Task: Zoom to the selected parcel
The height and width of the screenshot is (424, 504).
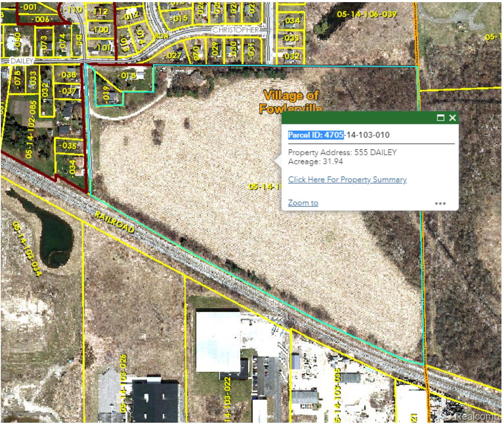Action: [x=303, y=203]
